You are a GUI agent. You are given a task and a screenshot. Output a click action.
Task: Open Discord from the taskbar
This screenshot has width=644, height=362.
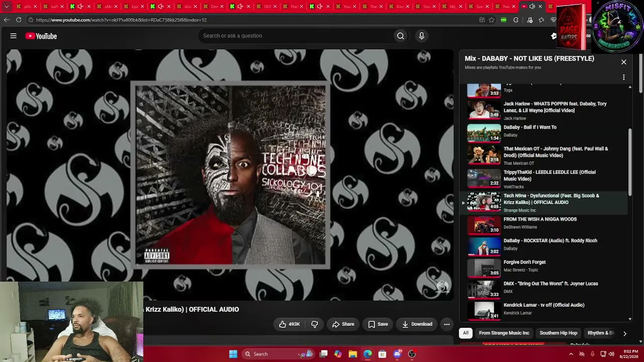pyautogui.click(x=397, y=354)
